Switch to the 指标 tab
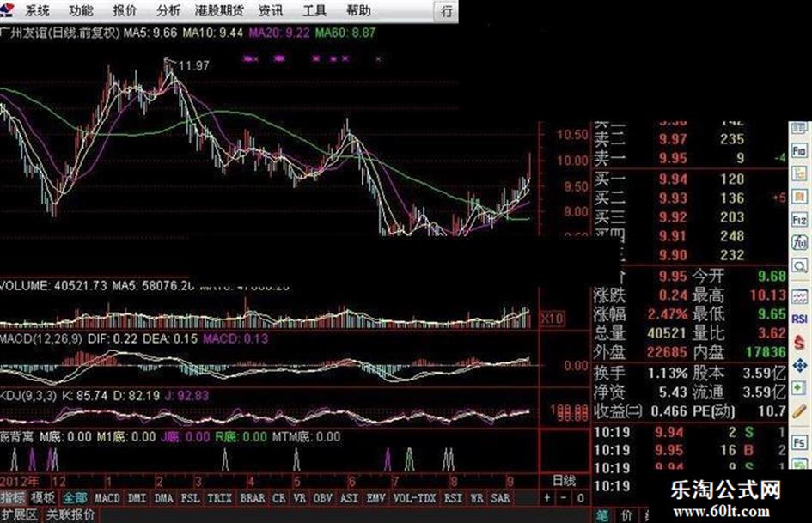This screenshot has width=812, height=523. pos(12,498)
